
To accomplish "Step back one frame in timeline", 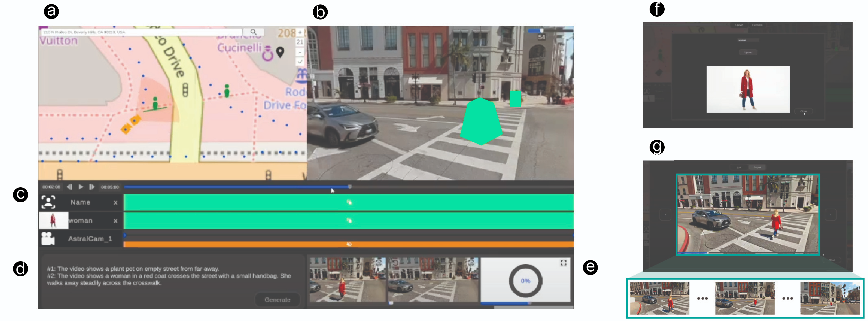I will (69, 187).
